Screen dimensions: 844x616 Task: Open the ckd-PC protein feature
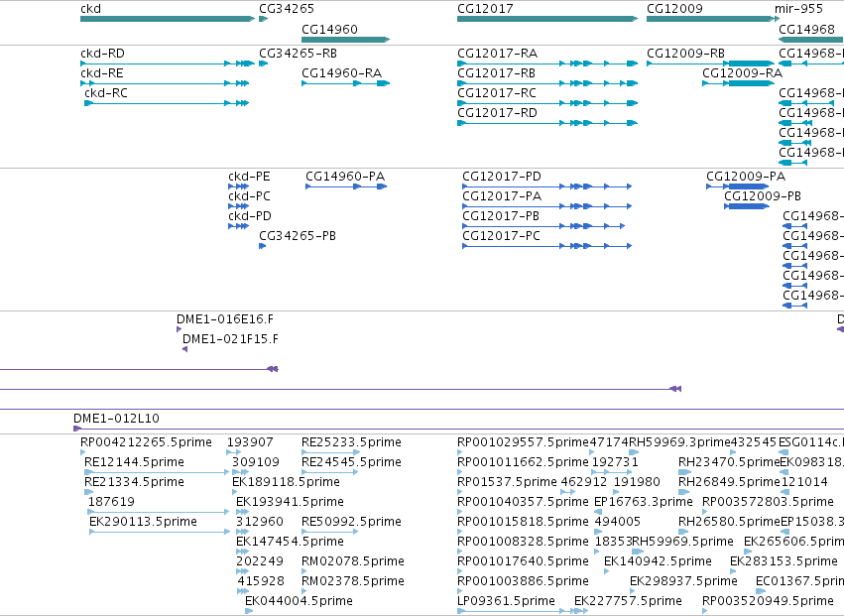(249, 196)
